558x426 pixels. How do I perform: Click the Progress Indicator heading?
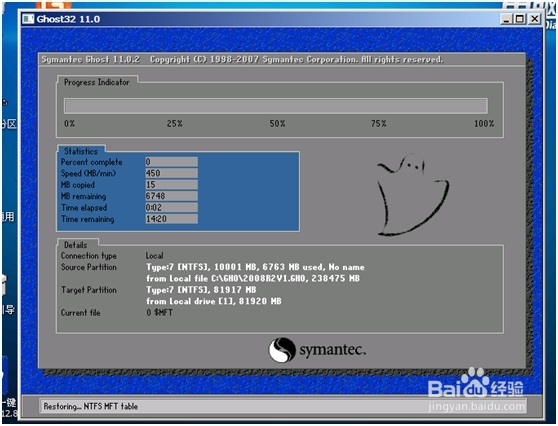click(x=96, y=82)
